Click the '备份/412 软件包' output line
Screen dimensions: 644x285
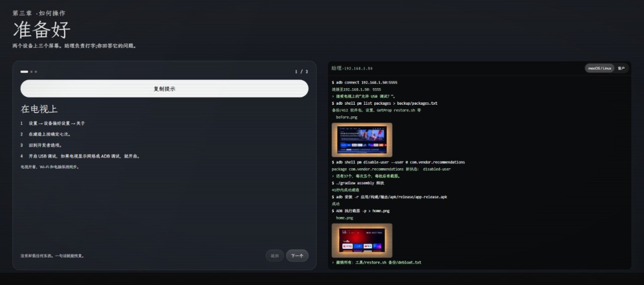pyautogui.click(x=376, y=110)
